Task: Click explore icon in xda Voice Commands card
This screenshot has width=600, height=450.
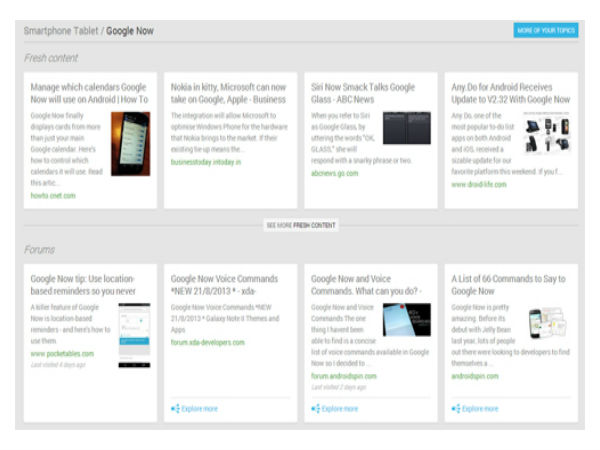Action: pyautogui.click(x=175, y=409)
